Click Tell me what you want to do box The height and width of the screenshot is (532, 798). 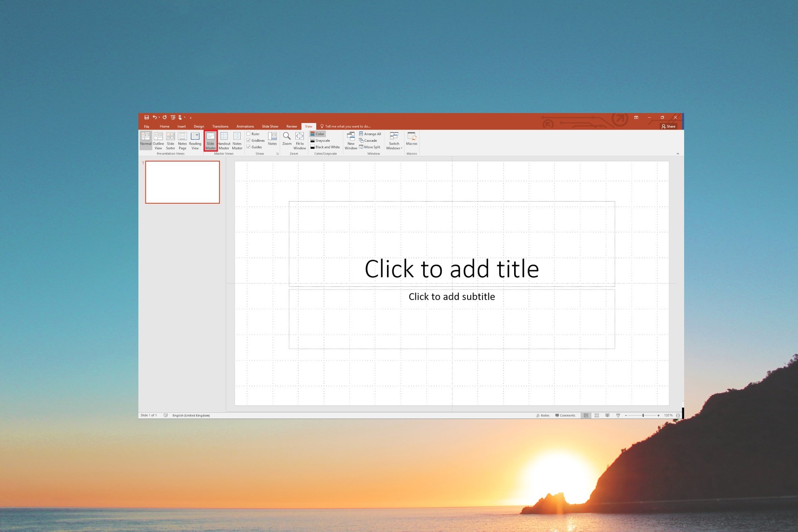(x=346, y=126)
